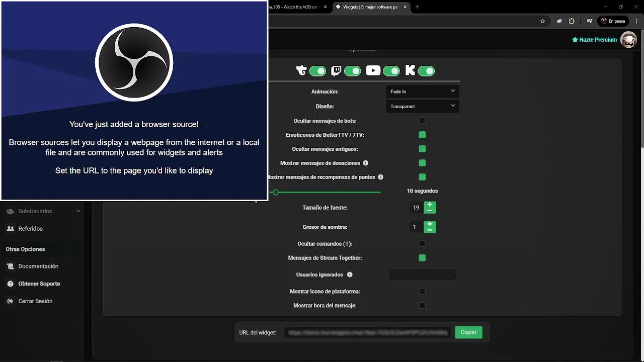Uncheck Mostrar mensajes de donaciones checkbox
This screenshot has width=644, height=362.
click(422, 163)
